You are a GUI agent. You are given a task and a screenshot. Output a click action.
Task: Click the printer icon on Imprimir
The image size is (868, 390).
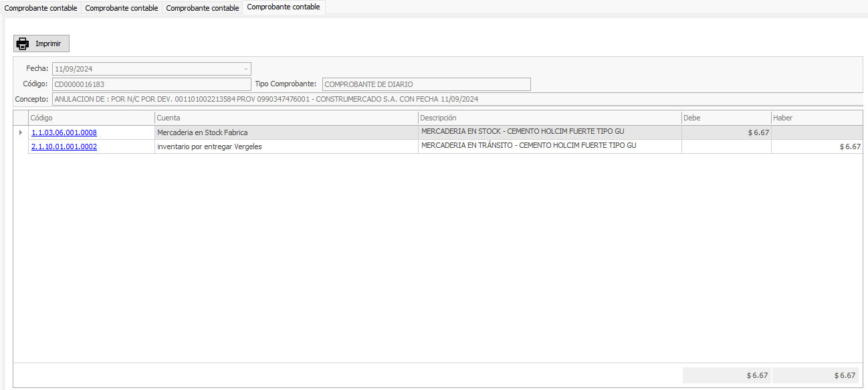pos(23,44)
